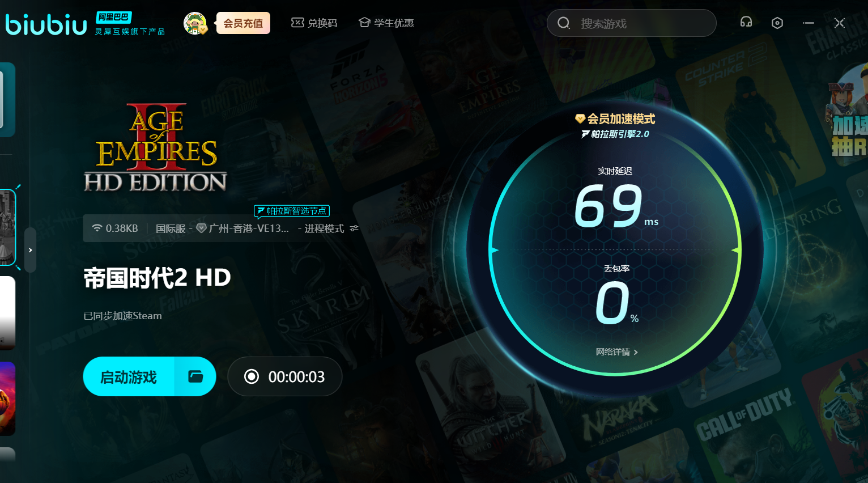868x483 pixels.
Task: Open the 学生优惠 student discount menu
Action: [386, 23]
